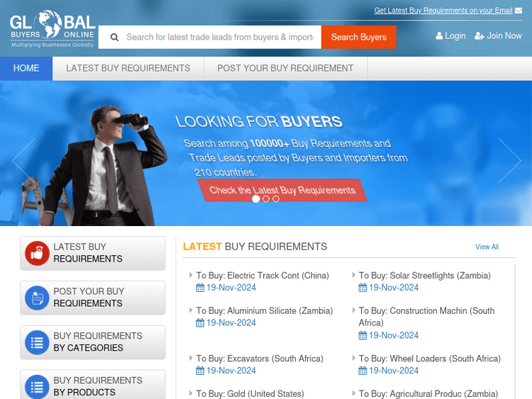Expand arrow beside Gold United States listing

tap(191, 393)
